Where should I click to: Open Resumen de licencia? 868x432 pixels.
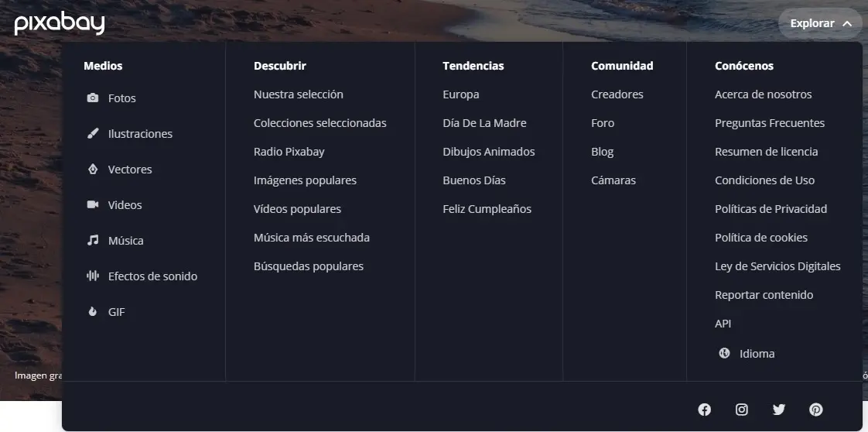(x=766, y=152)
